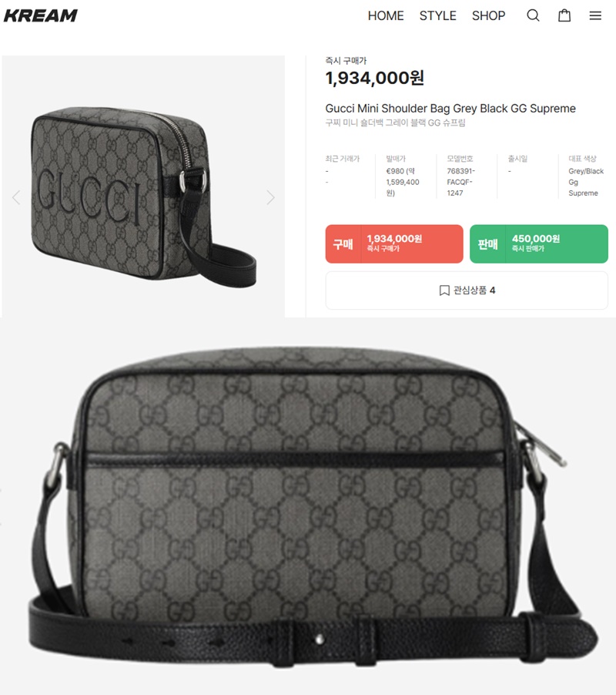Open the STYLE menu
This screenshot has width=616, height=695.
coord(437,15)
